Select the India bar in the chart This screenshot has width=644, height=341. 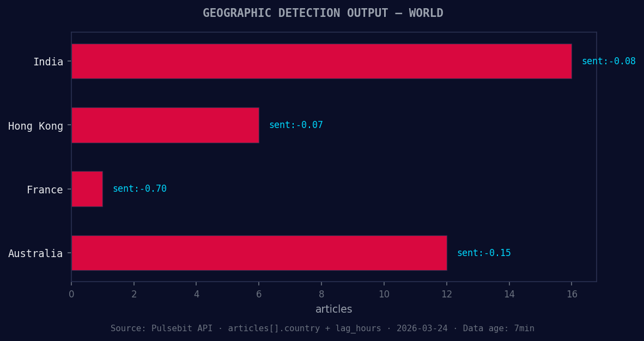pos(321,62)
